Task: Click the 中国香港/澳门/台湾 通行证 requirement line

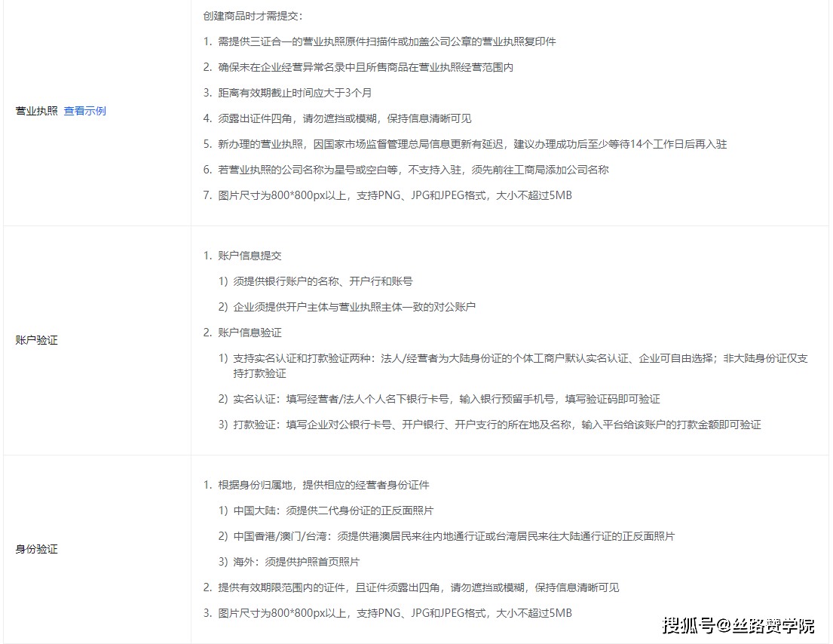Action: (x=446, y=536)
